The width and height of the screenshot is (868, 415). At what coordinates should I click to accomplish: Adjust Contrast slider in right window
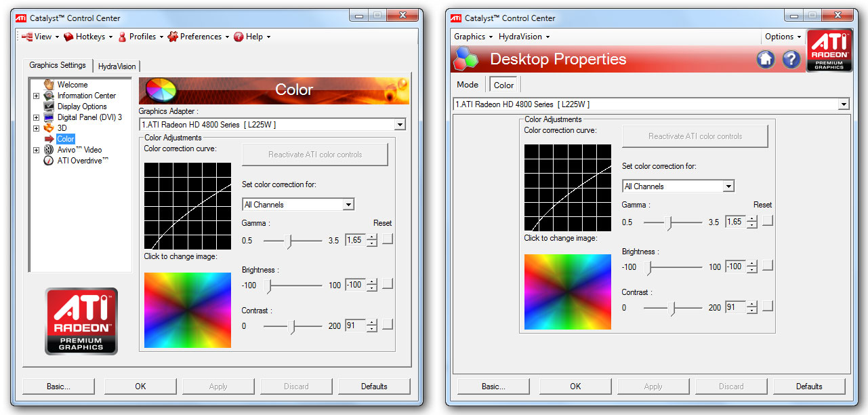click(673, 308)
